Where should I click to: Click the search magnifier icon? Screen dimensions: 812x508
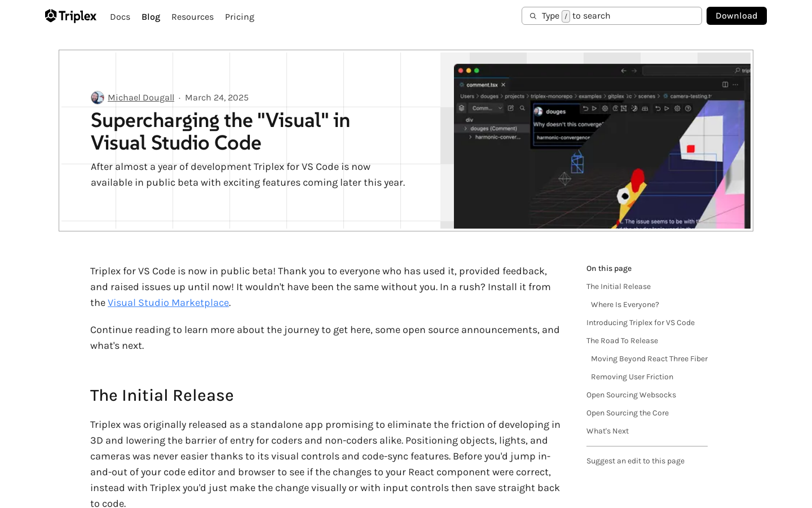pos(533,16)
